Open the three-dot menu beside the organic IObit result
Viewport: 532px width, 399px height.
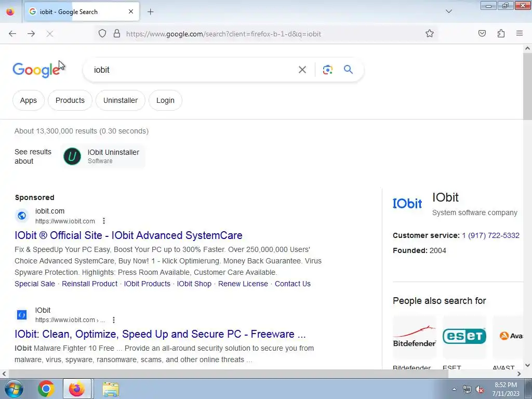pyautogui.click(x=114, y=320)
